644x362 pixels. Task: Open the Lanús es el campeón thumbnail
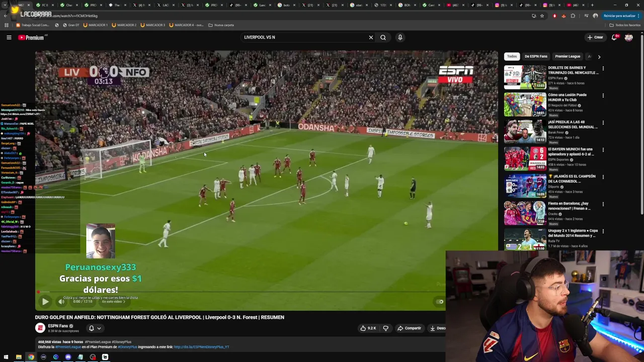[525, 186]
